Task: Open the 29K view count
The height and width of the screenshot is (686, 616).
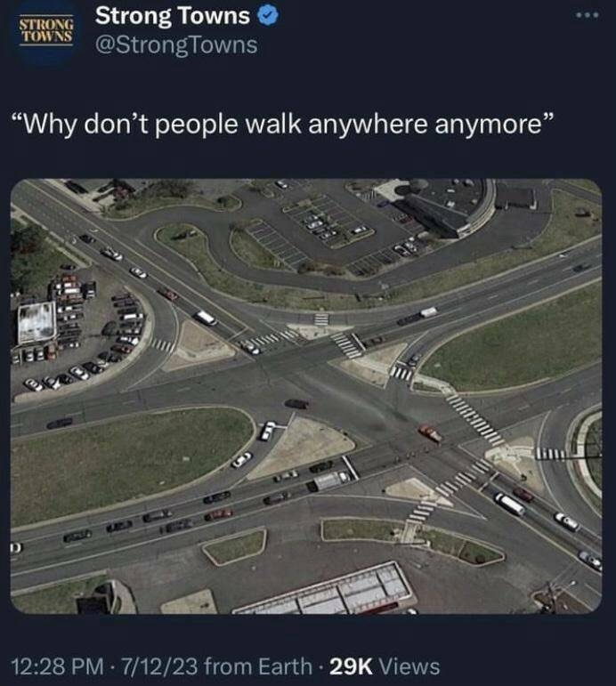Action: pyautogui.click(x=351, y=666)
